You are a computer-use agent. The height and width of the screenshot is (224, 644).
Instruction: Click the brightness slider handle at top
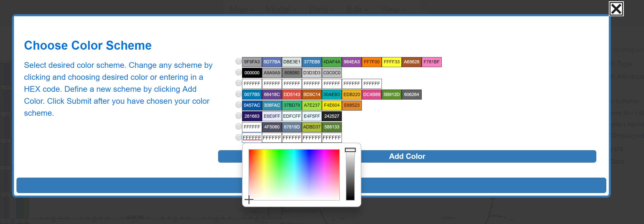click(x=350, y=150)
